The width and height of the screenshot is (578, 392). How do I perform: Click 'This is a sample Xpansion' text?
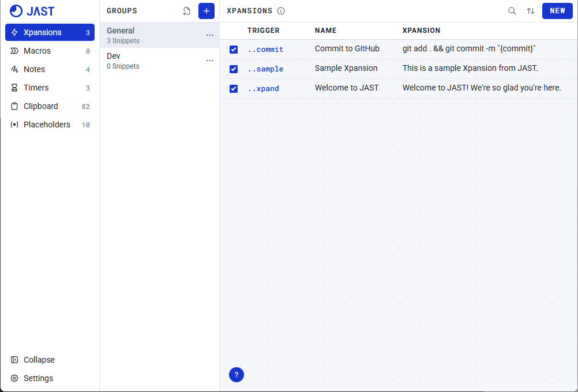click(x=470, y=68)
